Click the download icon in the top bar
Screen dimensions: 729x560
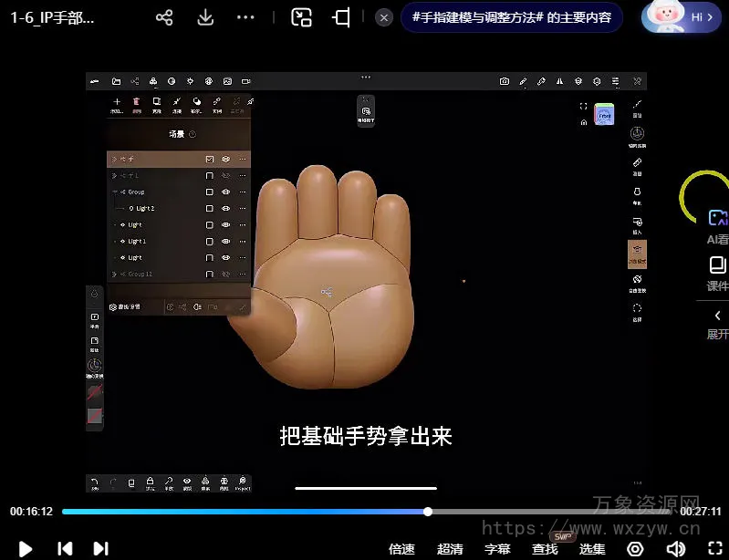(x=205, y=17)
